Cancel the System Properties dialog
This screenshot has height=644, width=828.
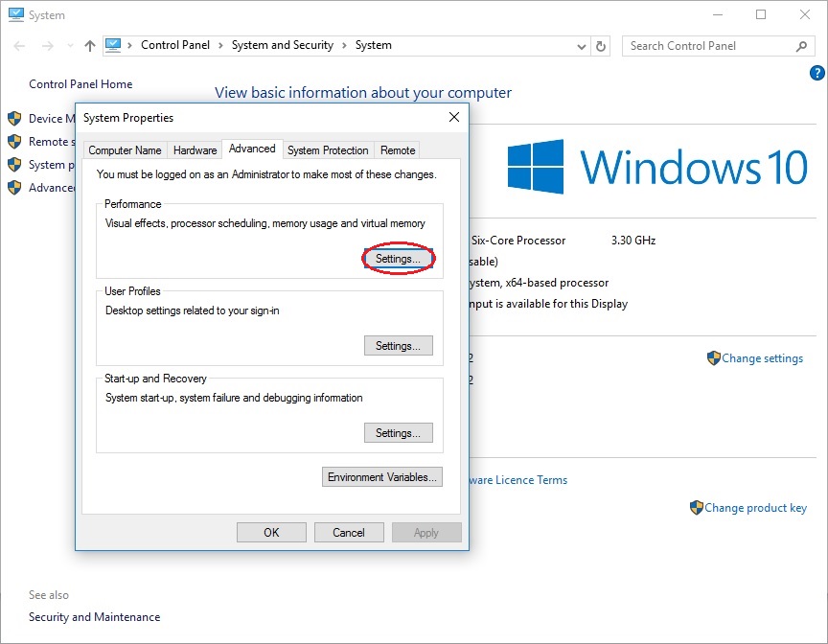pos(349,533)
